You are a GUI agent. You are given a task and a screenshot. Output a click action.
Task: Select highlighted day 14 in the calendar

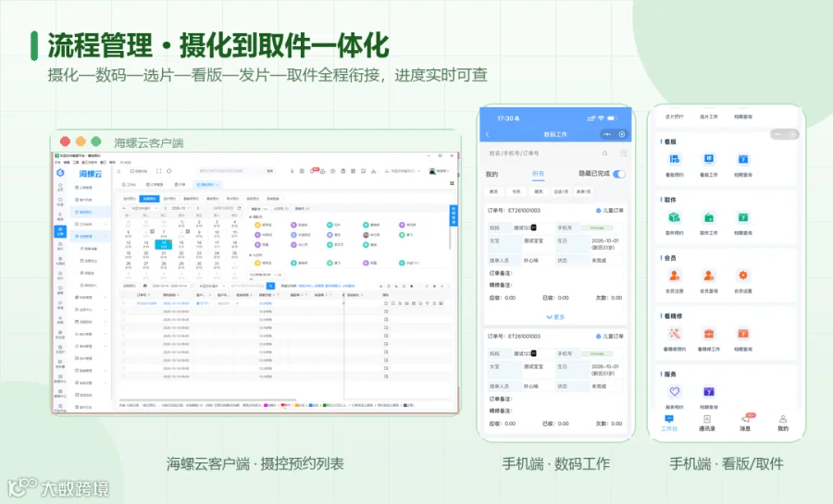(164, 244)
